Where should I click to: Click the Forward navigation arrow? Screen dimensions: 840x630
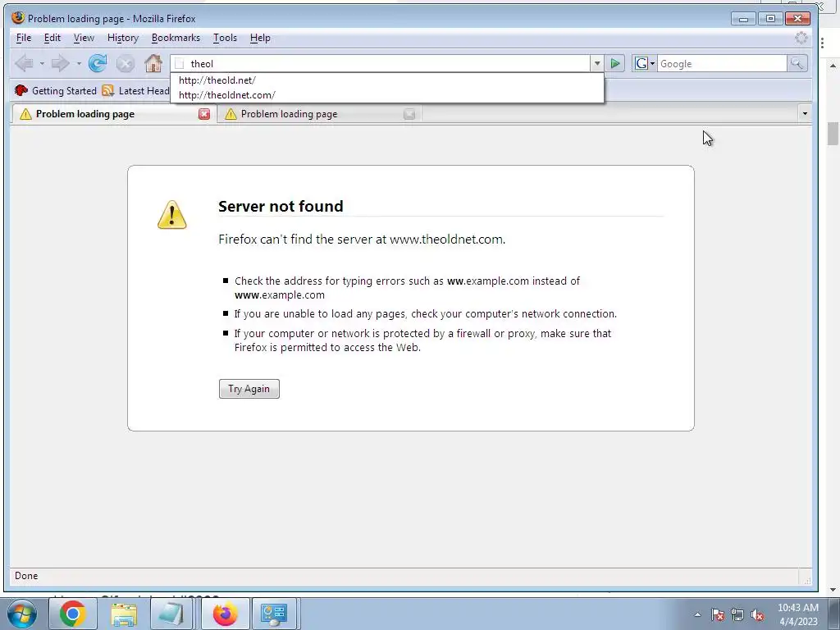60,64
